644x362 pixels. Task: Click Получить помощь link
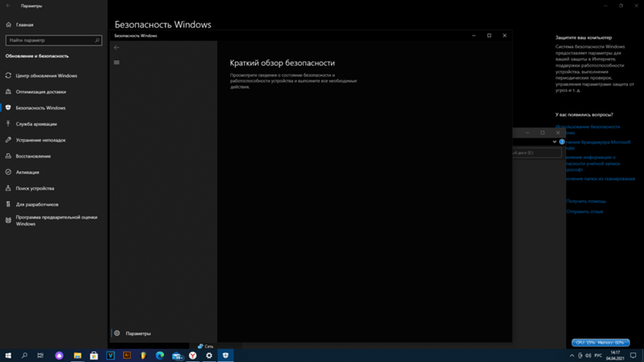point(586,201)
